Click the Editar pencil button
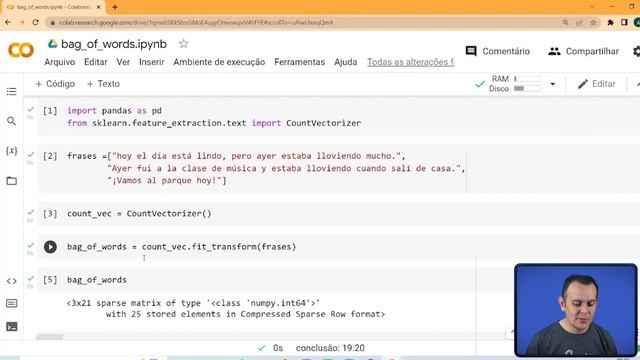Viewport: 640px width, 360px height. coord(596,84)
